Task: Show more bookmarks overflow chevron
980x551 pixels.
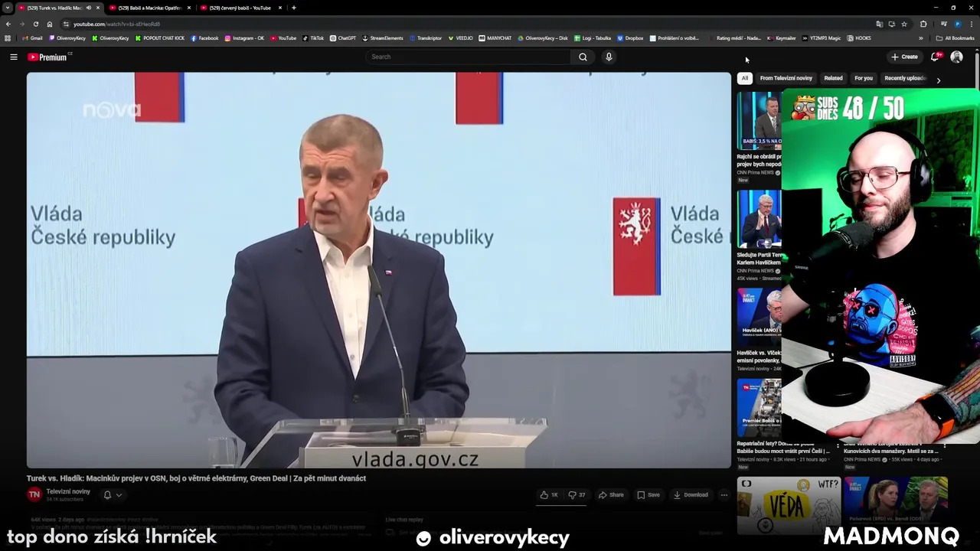Action: tap(921, 37)
